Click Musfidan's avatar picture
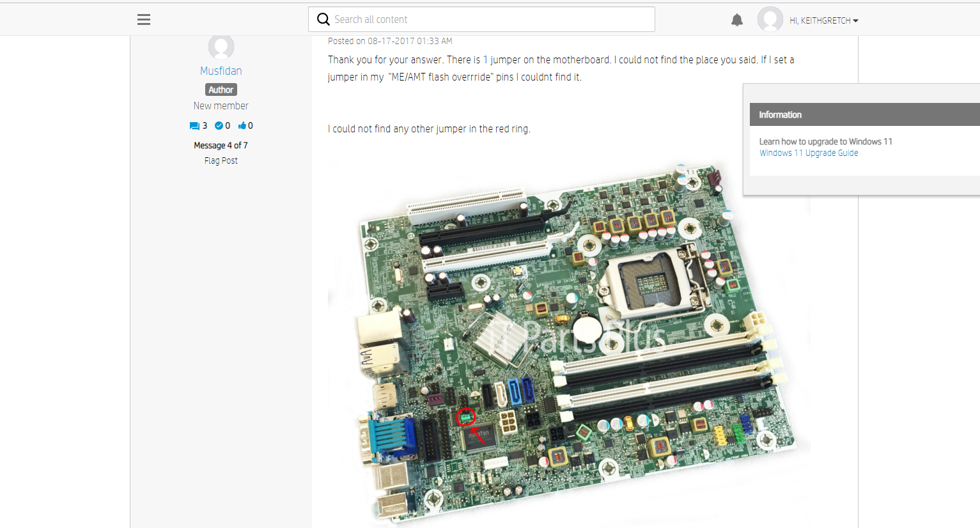The width and height of the screenshot is (980, 528). 221,47
